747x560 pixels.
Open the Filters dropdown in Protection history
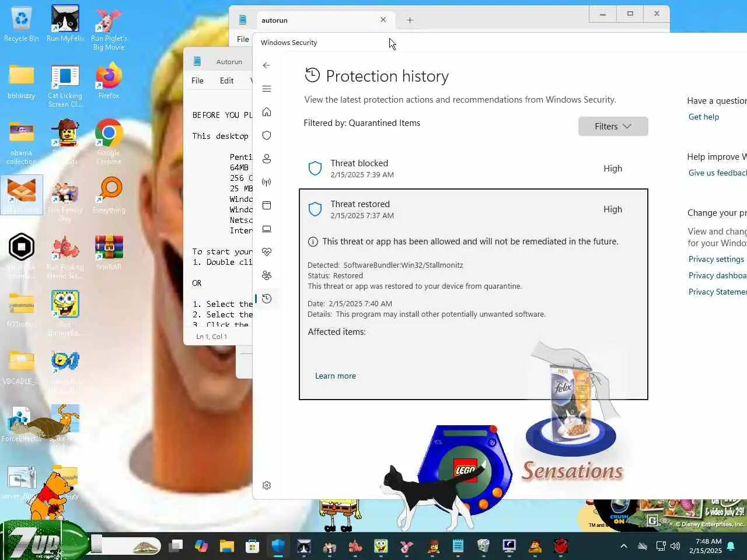613,127
